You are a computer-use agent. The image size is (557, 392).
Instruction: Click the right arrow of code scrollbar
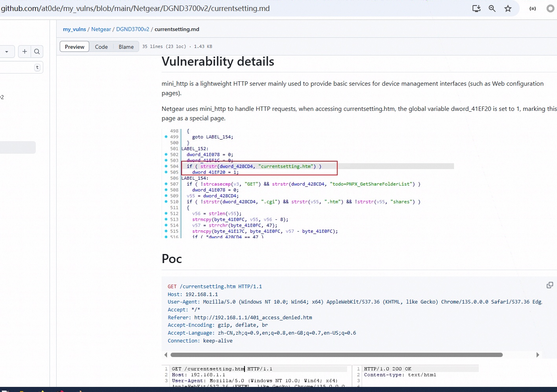[538, 355]
